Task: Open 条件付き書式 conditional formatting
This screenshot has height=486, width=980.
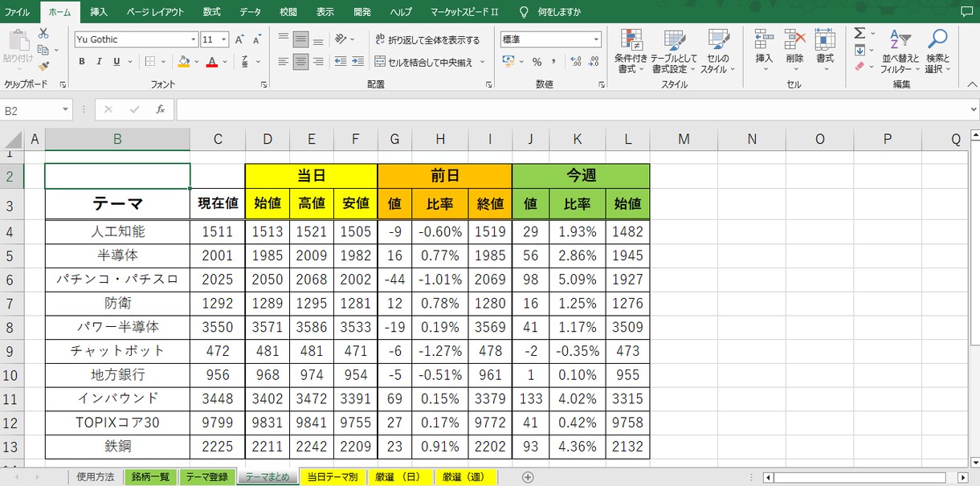Action: coord(631,51)
